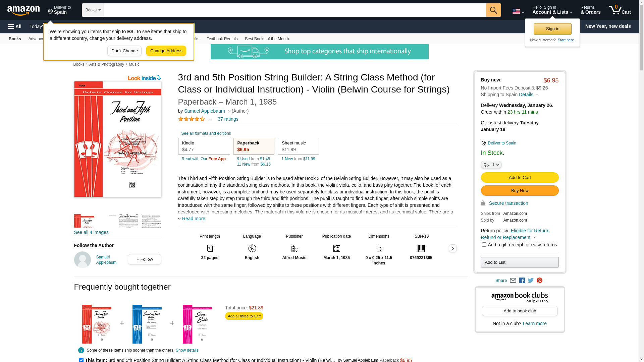Screen dimensions: 644x362
Task: Check the gift receipt checkbox
Action: (484, 245)
